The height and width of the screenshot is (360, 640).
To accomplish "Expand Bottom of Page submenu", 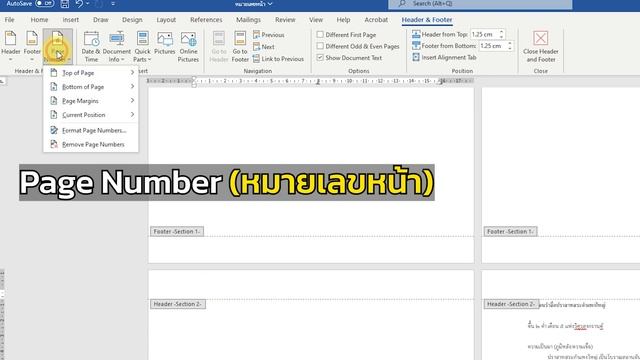I will pyautogui.click(x=91, y=87).
